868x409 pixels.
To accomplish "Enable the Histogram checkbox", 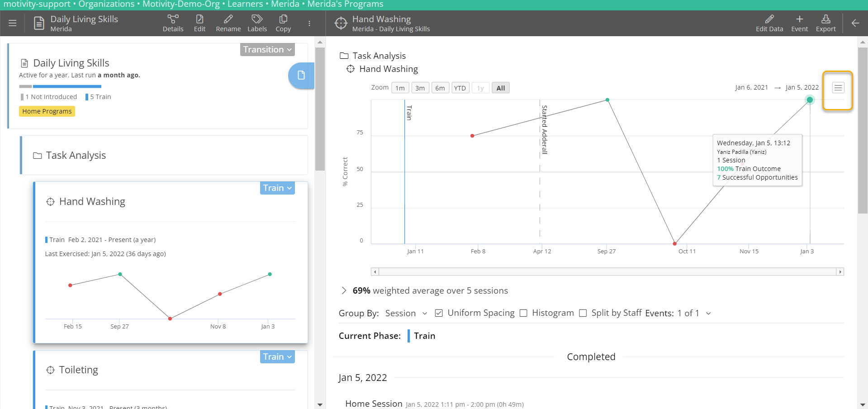I will coord(524,313).
